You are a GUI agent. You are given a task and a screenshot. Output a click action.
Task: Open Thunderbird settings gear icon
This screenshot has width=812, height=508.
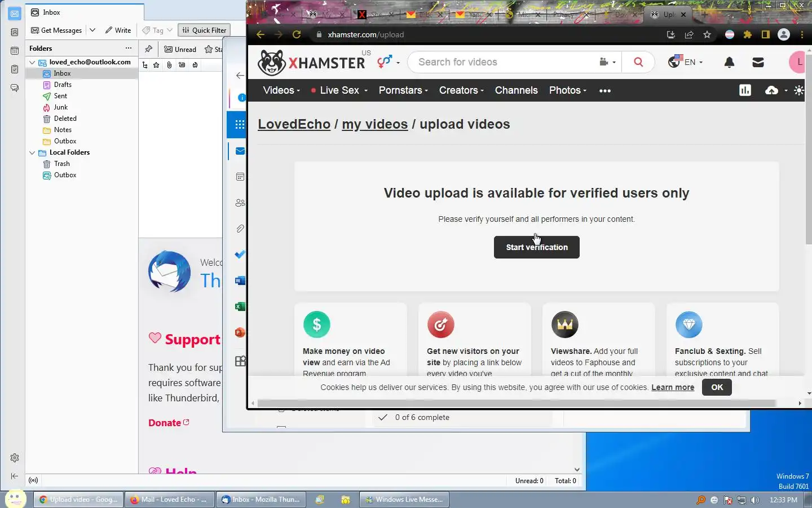pyautogui.click(x=15, y=458)
